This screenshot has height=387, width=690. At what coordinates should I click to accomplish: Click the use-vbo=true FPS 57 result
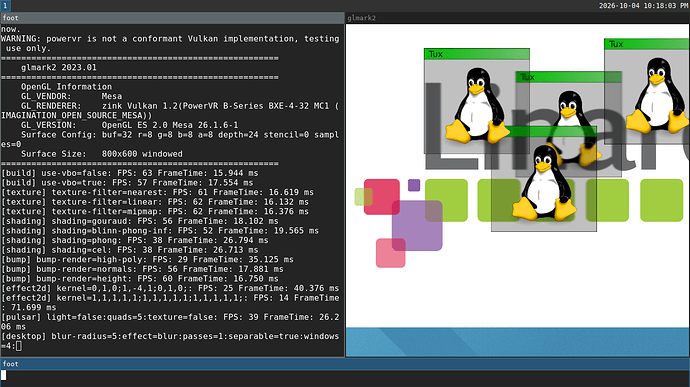click(x=127, y=183)
